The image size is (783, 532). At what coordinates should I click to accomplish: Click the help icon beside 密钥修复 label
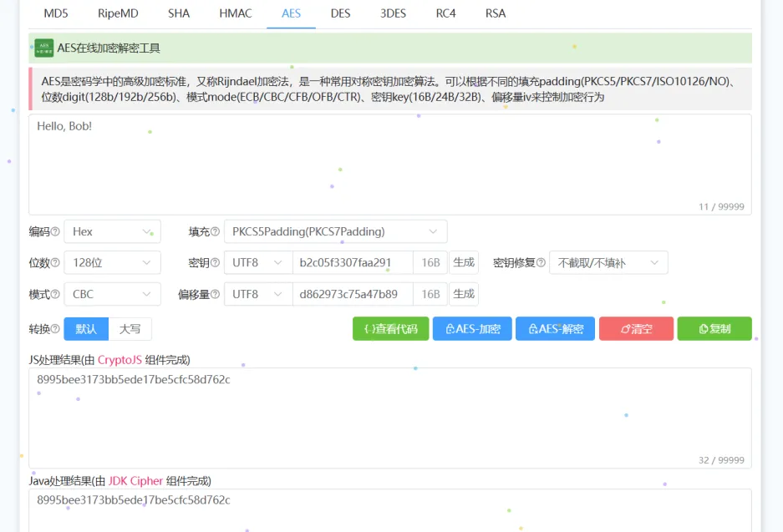541,262
